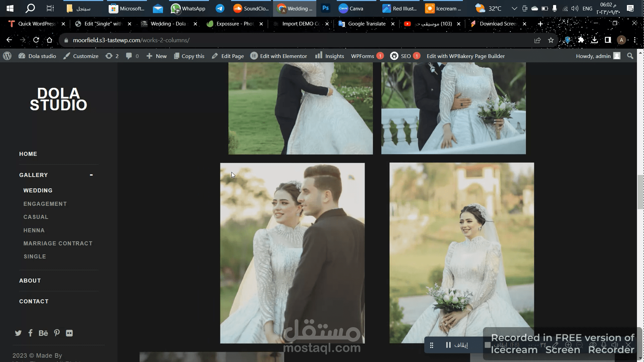Open the seated bride portrait thumbnail
This screenshot has height=362, width=644.
462,253
